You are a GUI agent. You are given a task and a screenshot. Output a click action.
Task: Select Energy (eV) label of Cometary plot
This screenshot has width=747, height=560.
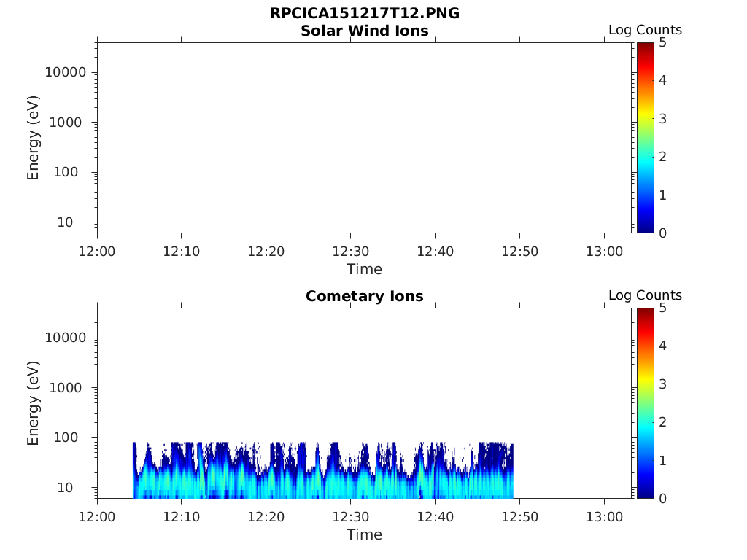tap(33, 402)
